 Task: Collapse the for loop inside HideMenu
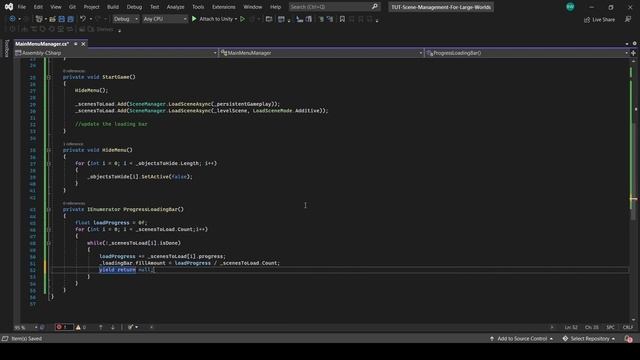click(49, 164)
